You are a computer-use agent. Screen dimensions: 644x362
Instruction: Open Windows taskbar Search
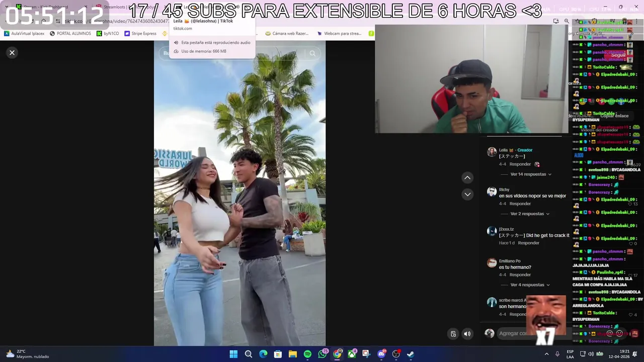[x=248, y=354]
